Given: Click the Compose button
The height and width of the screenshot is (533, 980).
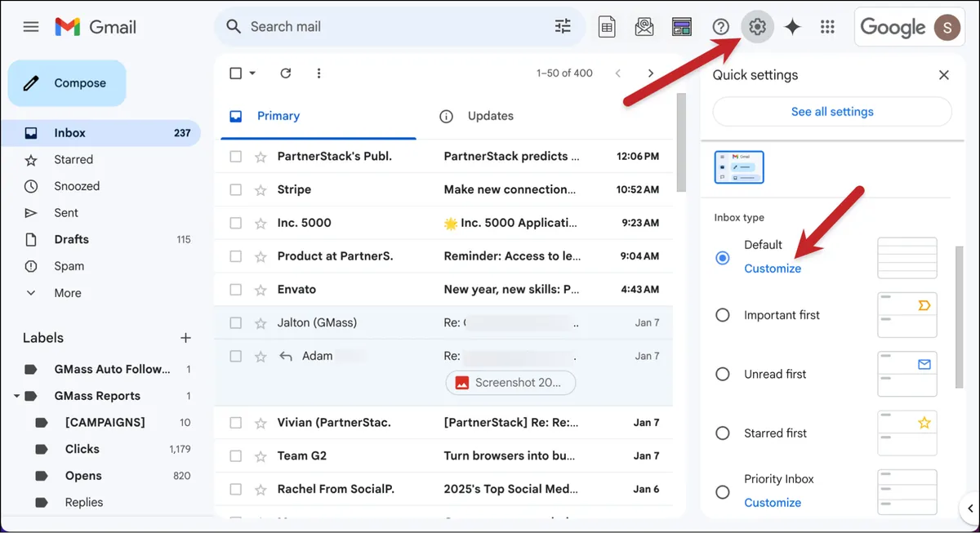Looking at the screenshot, I should (67, 83).
